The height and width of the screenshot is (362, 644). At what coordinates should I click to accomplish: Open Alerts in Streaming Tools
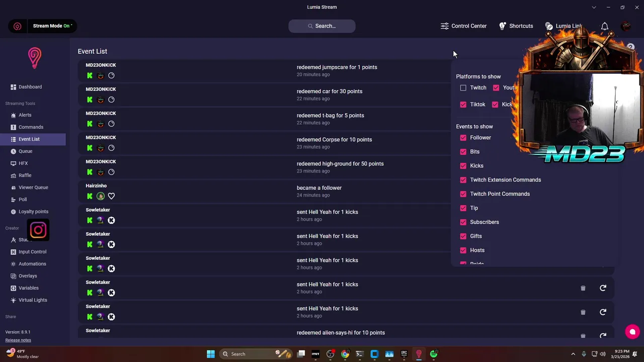[x=33, y=115]
